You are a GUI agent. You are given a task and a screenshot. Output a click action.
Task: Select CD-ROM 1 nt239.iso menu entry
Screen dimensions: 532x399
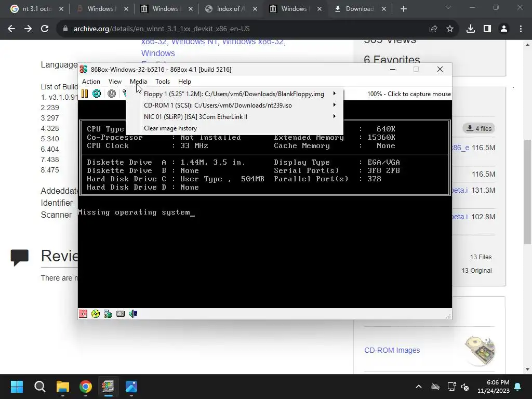tap(234, 105)
